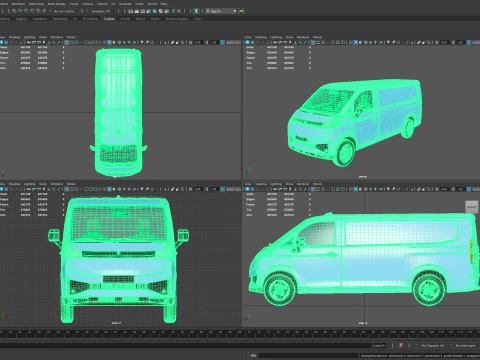Click on the time slider ruler

pos(240,334)
